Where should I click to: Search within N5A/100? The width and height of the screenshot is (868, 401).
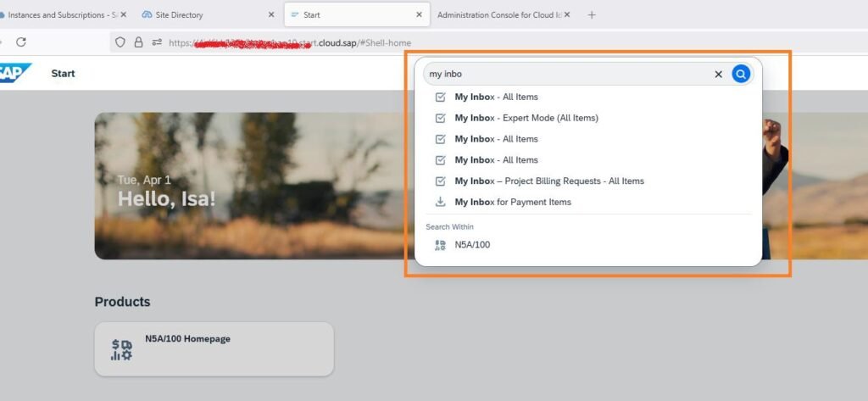tap(472, 245)
